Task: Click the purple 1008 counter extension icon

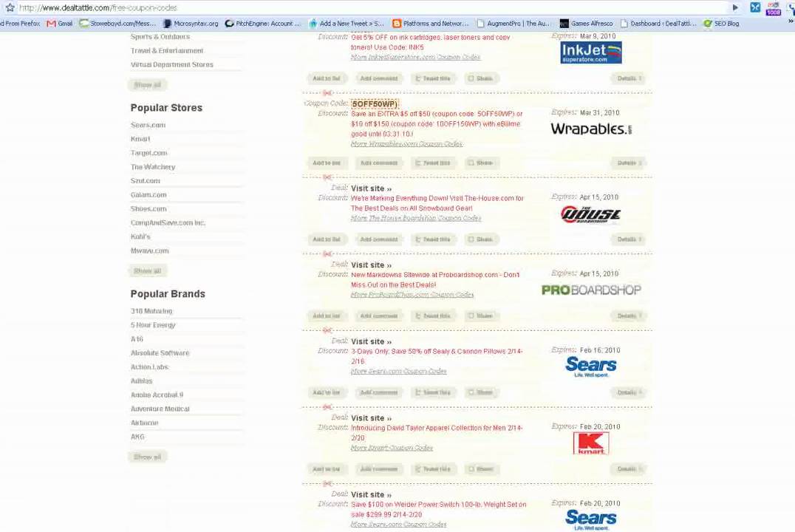Action: pos(773,8)
